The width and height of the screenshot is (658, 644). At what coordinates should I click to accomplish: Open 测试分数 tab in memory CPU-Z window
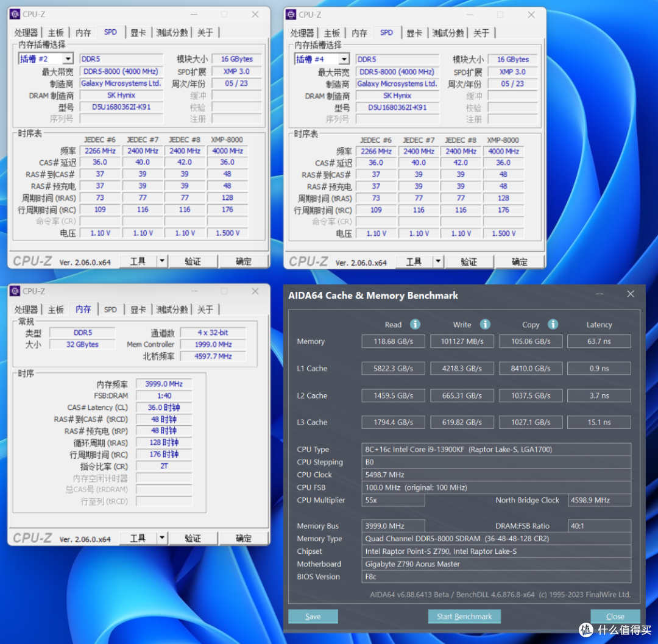pyautogui.click(x=171, y=309)
